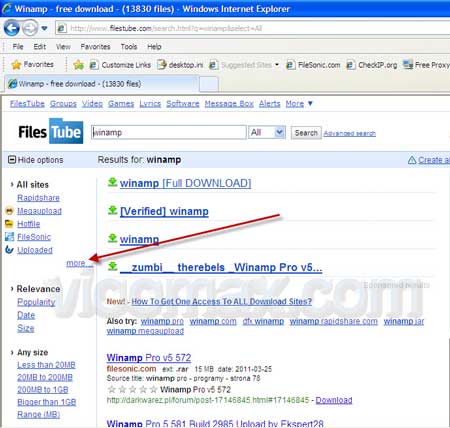Viewport: 450px width, 428px height.
Task: Expand the More navigation dropdown
Action: click(x=299, y=104)
